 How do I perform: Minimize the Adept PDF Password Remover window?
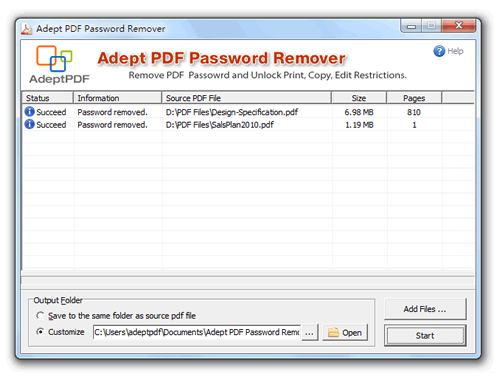click(411, 26)
